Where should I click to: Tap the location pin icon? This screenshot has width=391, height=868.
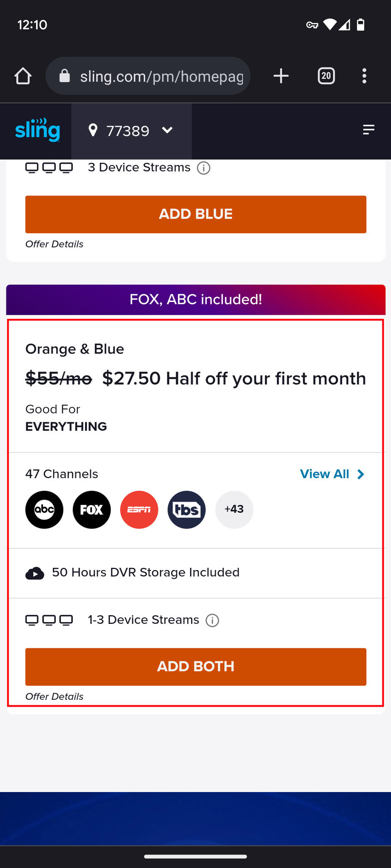(93, 130)
